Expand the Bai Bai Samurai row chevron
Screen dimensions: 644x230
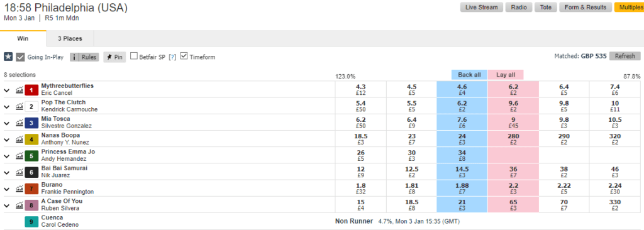point(6,172)
